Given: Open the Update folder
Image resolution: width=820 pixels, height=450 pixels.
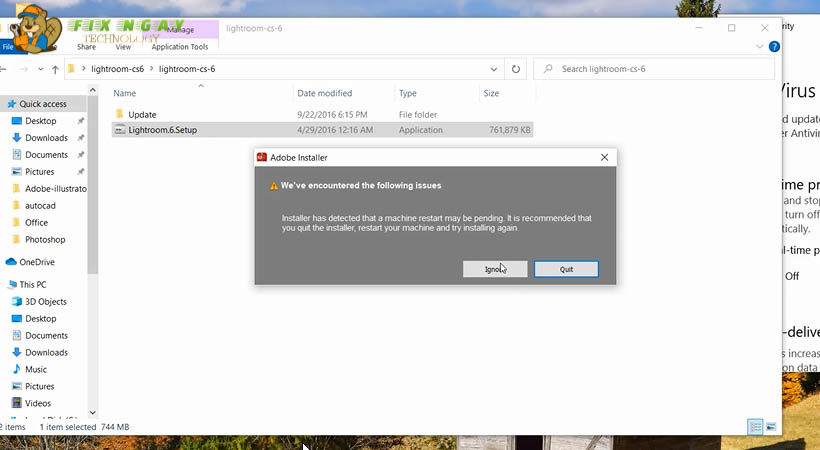Looking at the screenshot, I should coord(142,115).
